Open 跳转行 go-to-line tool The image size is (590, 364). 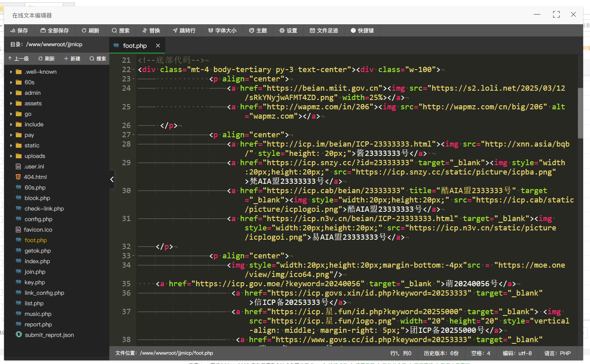(x=184, y=30)
